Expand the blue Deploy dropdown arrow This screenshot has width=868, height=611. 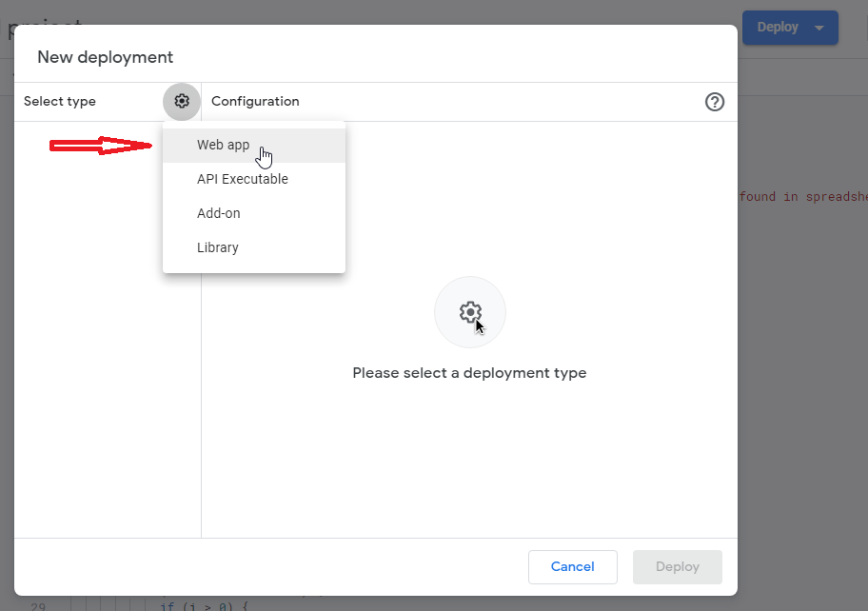819,28
